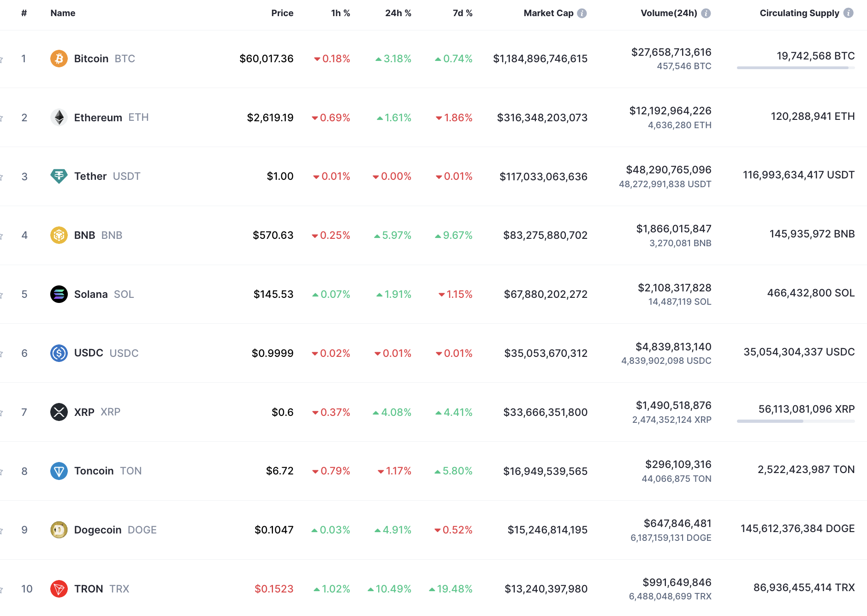Image resolution: width=867 pixels, height=616 pixels.
Task: Sort by the Price column header
Action: tap(282, 13)
